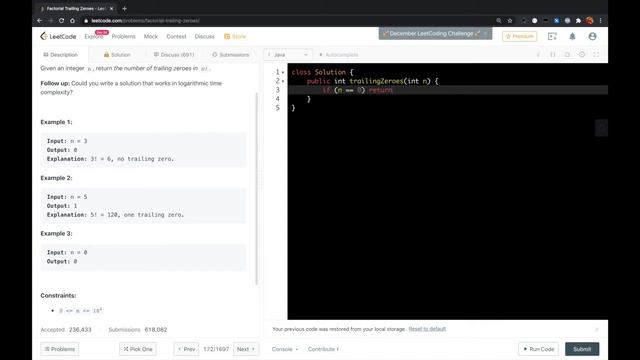Open Chrome three-dot menu
Image resolution: width=640 pixels, height=360 pixels.
(600, 20)
